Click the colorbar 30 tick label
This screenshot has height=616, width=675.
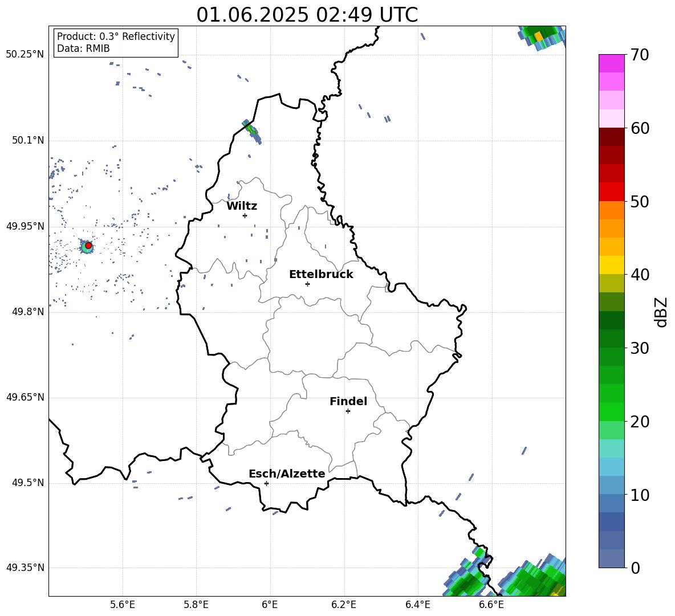[640, 348]
